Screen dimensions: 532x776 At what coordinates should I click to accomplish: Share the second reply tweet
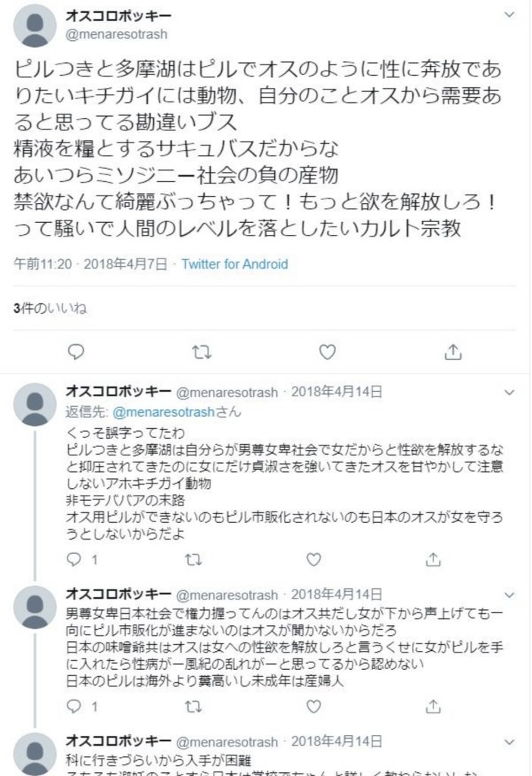point(433,706)
